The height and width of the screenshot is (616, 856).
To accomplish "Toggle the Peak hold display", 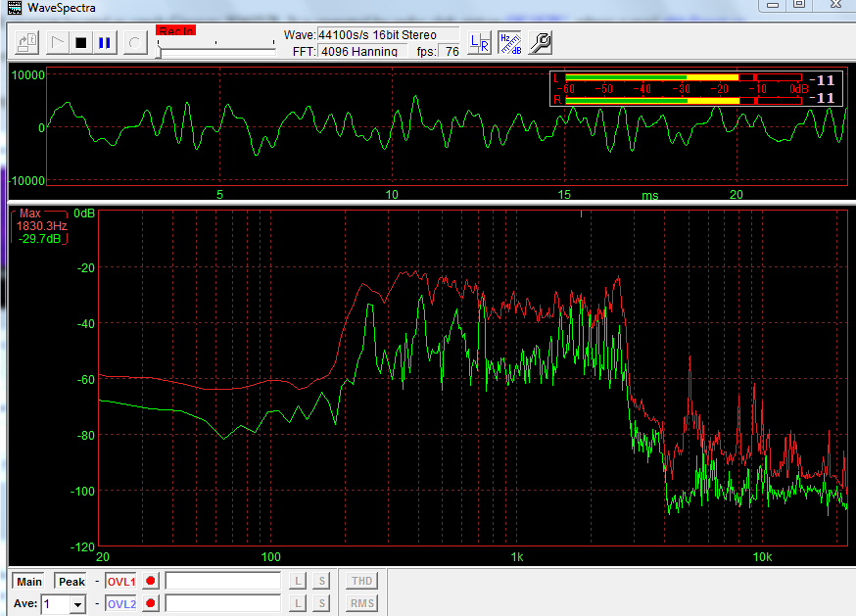I will (71, 581).
